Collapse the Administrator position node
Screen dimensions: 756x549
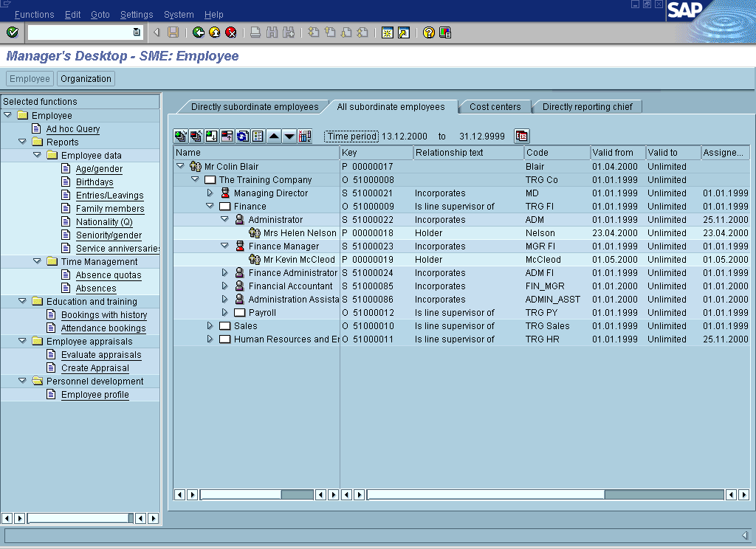tap(224, 219)
